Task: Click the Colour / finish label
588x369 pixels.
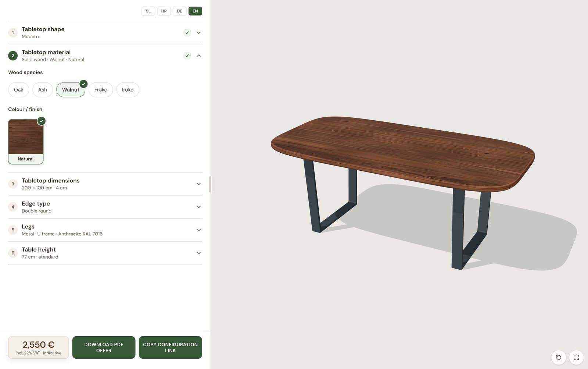Action: point(25,109)
